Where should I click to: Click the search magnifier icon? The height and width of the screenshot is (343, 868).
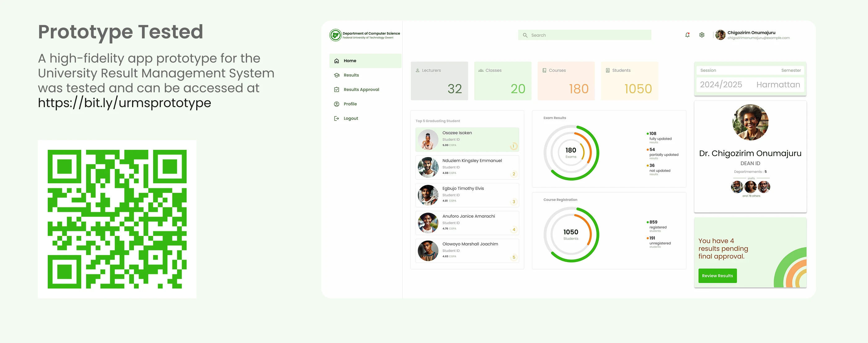[x=525, y=35]
